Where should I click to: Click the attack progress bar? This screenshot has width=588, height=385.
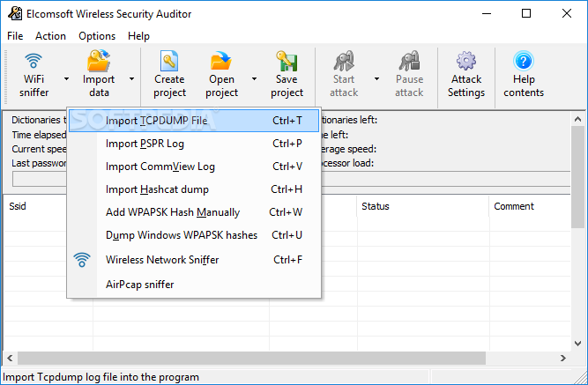(x=291, y=179)
